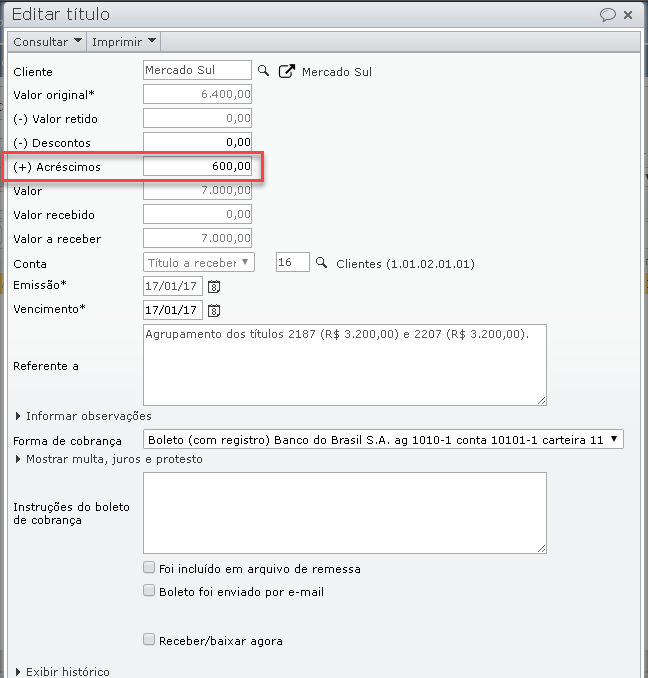Click the client search magnifier icon
This screenshot has height=678, width=648.
[263, 70]
